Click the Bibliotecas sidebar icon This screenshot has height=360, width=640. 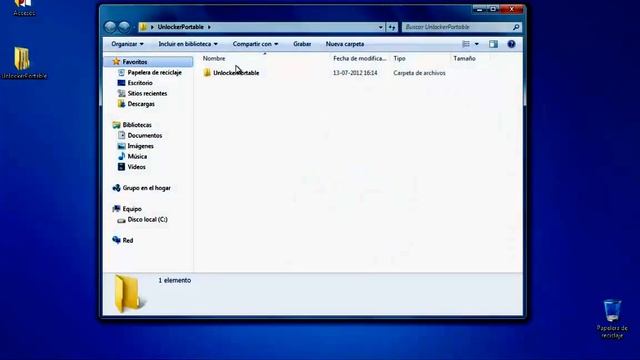coord(116,125)
